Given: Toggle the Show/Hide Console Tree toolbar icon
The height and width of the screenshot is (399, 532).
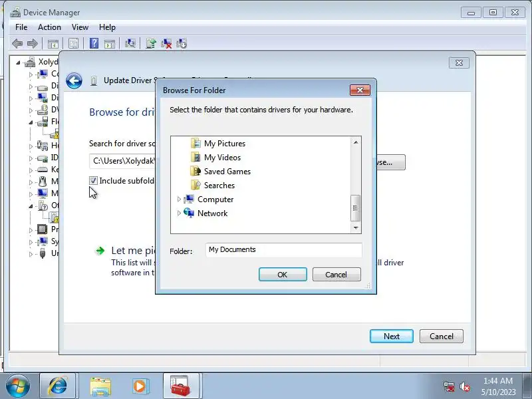Looking at the screenshot, I should click(x=53, y=44).
